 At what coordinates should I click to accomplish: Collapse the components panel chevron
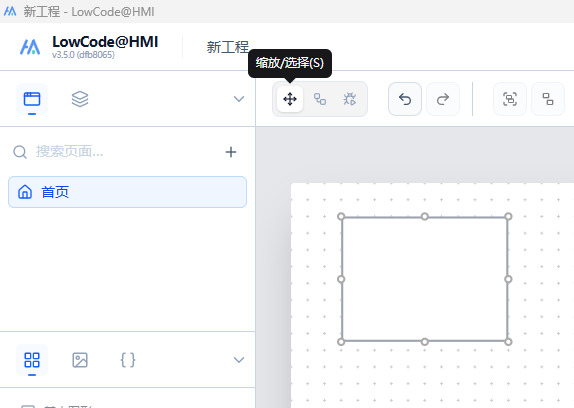[x=239, y=360]
